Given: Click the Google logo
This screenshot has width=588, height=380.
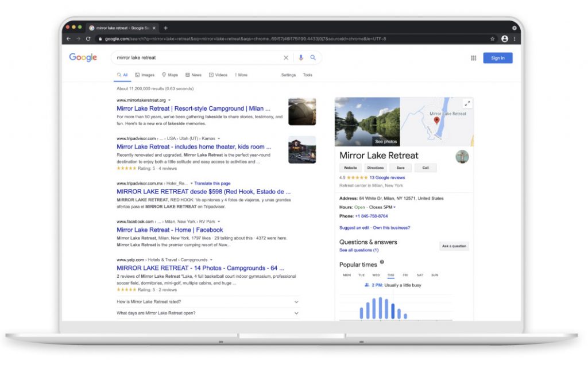Looking at the screenshot, I should 83,57.
